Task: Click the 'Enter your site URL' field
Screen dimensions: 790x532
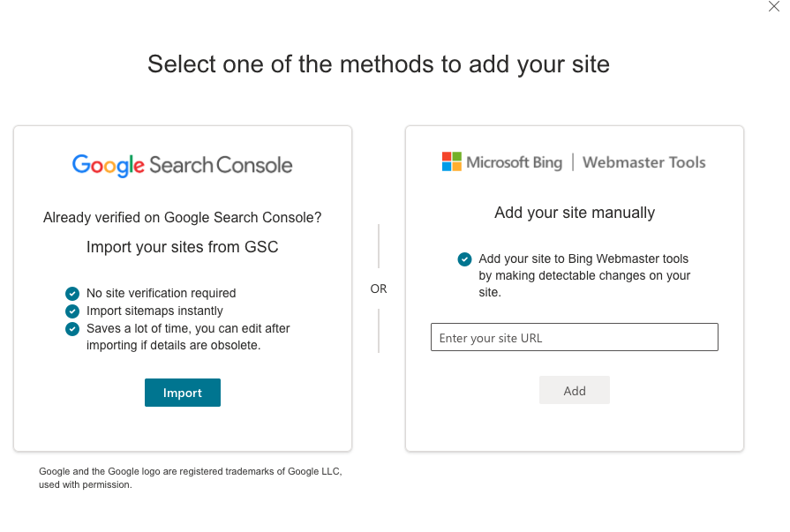Action: (574, 337)
